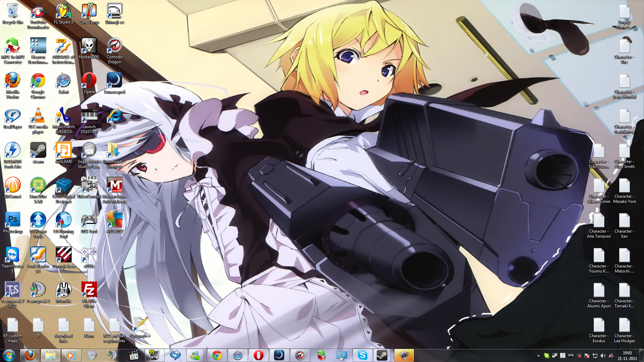Open Windows Explorer from taskbar
644x362 pixels.
click(x=51, y=355)
